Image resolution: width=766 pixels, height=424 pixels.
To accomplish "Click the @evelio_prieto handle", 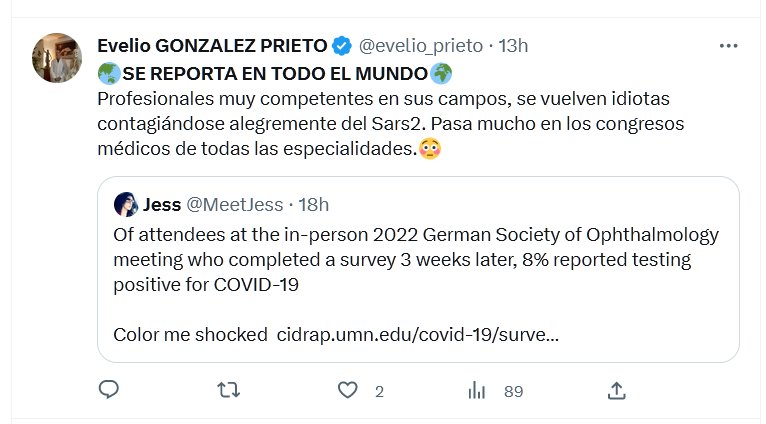I will tap(420, 46).
